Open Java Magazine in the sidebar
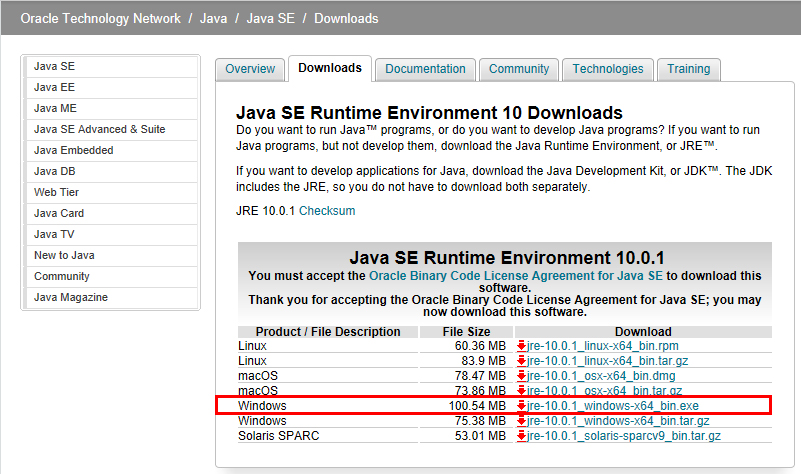 (x=111, y=297)
